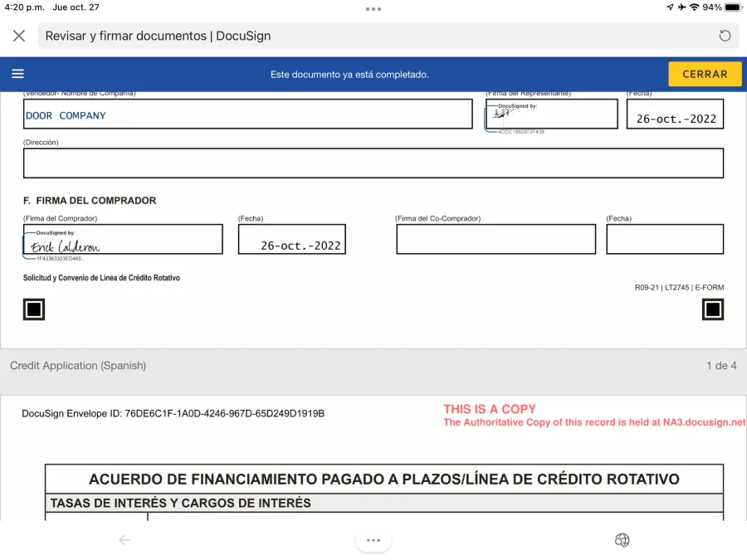The image size is (747, 560).
Task: Click the right black square marker
Action: tap(713, 309)
